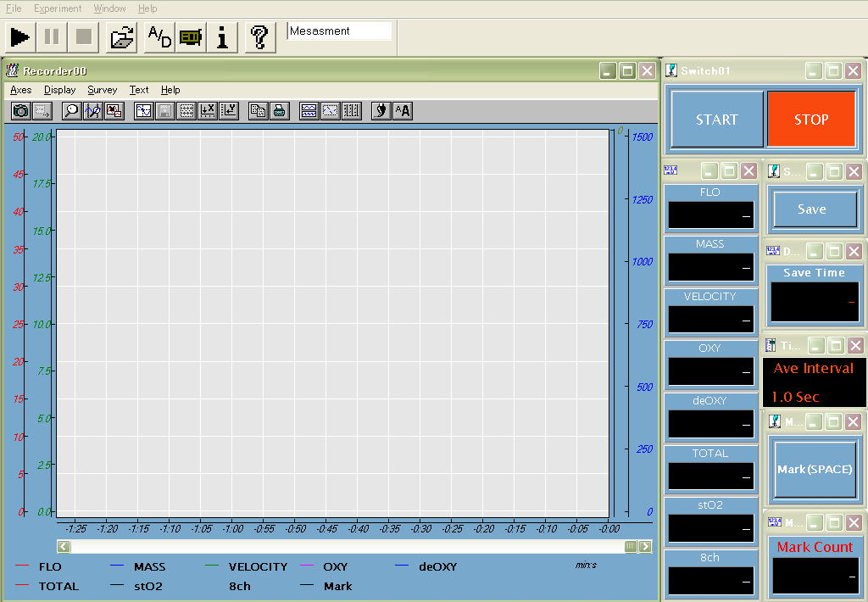868x602 pixels.
Task: Click the Save Time display
Action: click(x=815, y=302)
